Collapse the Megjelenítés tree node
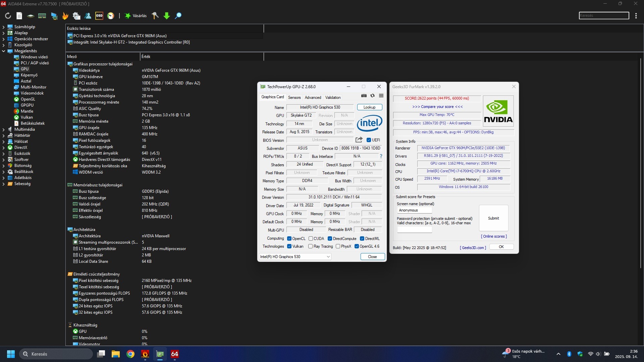 point(3,51)
